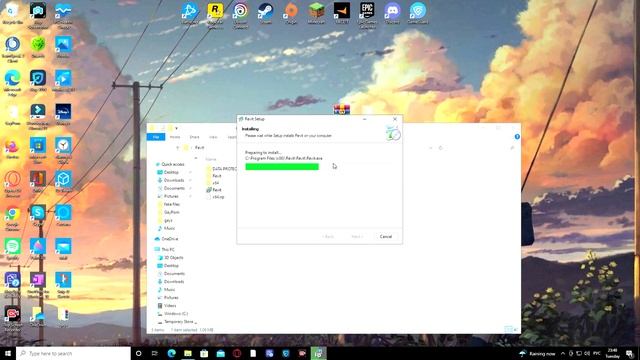Click the Name column header in File Explorer
The height and width of the screenshot is (360, 640).
tap(211, 159)
